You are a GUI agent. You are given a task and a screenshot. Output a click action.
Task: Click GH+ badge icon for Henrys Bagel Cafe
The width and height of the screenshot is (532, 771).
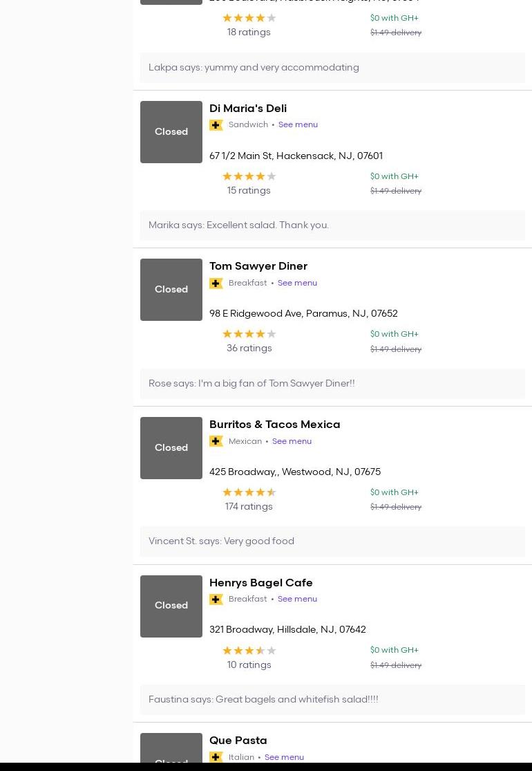[216, 600]
